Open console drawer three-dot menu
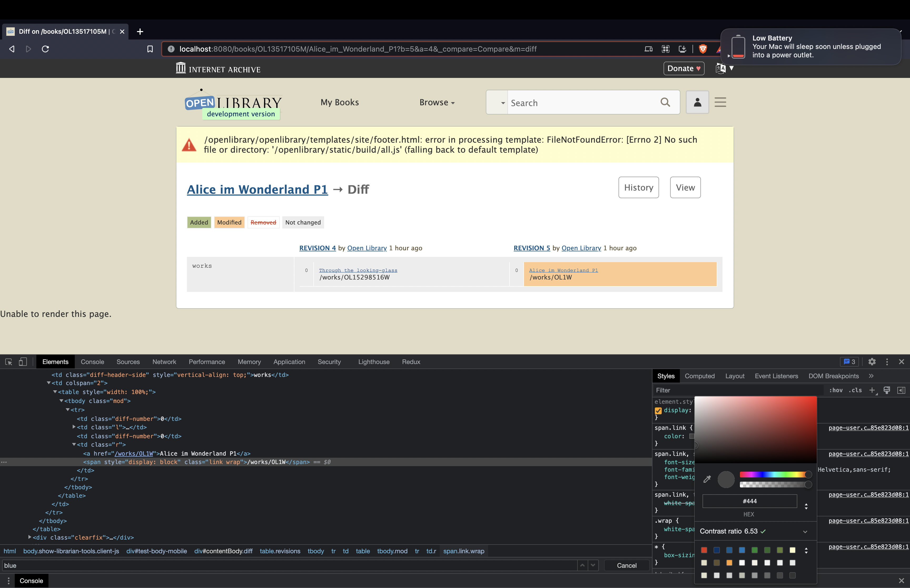This screenshot has height=588, width=910. coord(8,581)
